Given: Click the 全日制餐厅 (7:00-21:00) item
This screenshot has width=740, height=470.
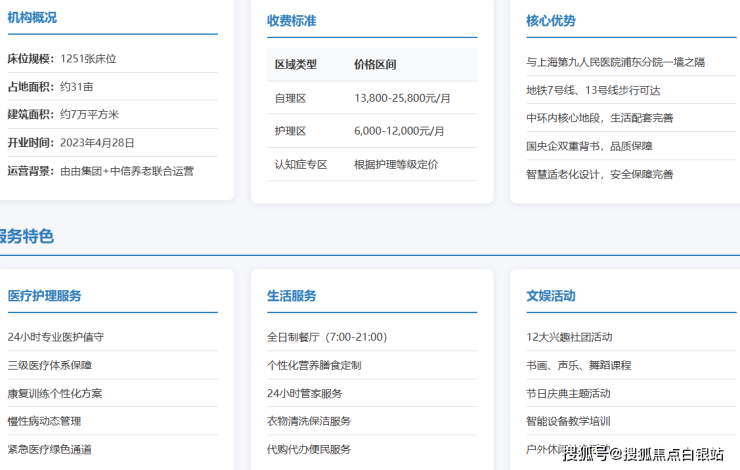Looking at the screenshot, I should coord(326,337).
